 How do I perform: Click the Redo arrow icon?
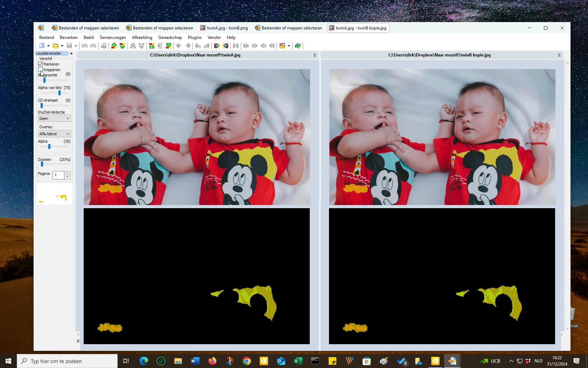(x=93, y=46)
